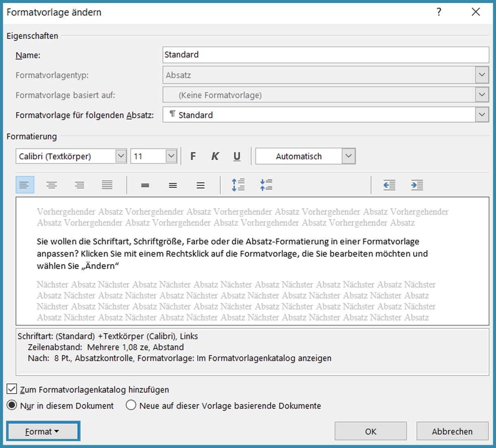Choose justified alignment
Image resolution: width=496 pixels, height=448 pixels.
(x=107, y=185)
